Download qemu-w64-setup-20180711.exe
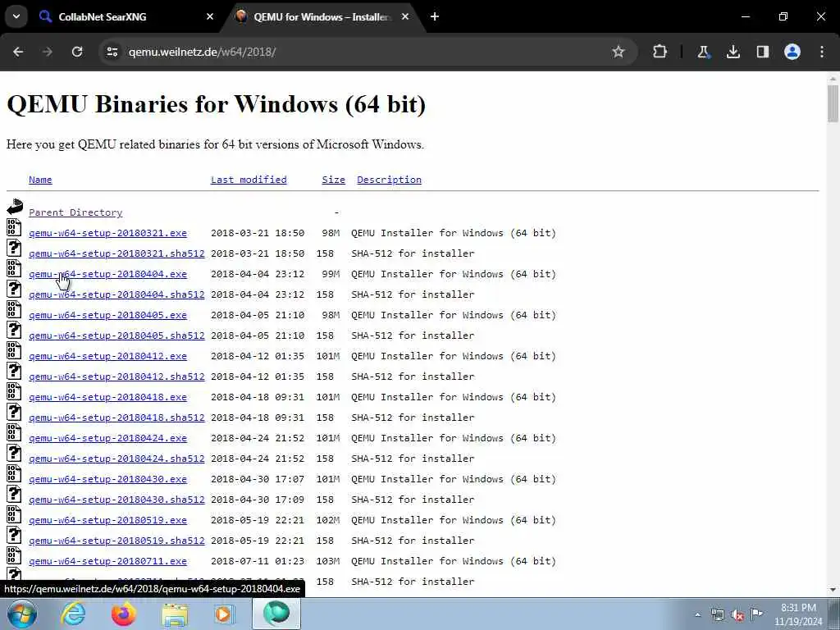 click(107, 561)
